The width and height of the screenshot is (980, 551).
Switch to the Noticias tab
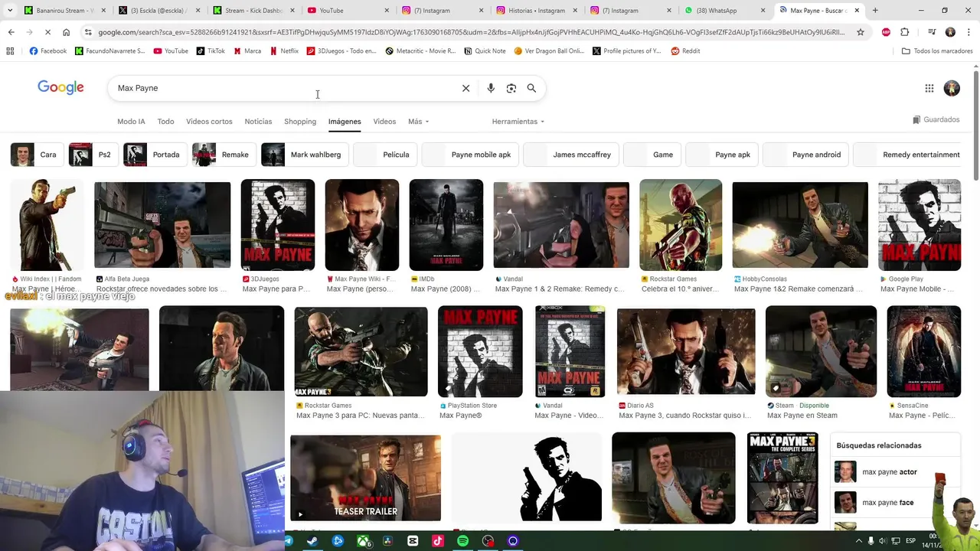point(258,122)
